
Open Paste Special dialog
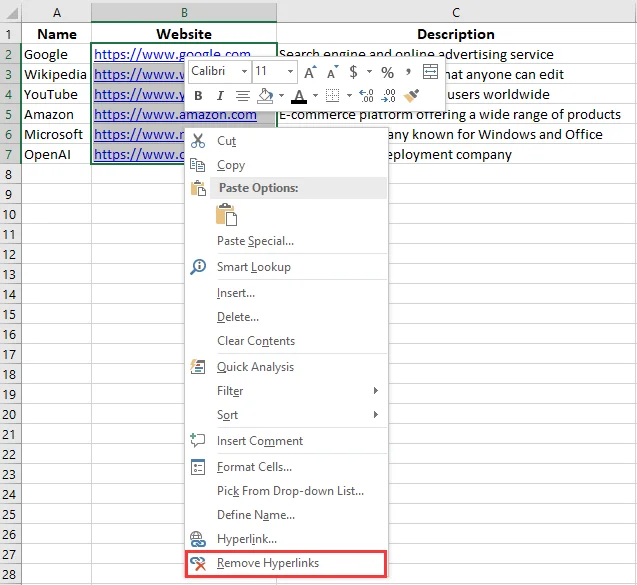click(x=286, y=241)
